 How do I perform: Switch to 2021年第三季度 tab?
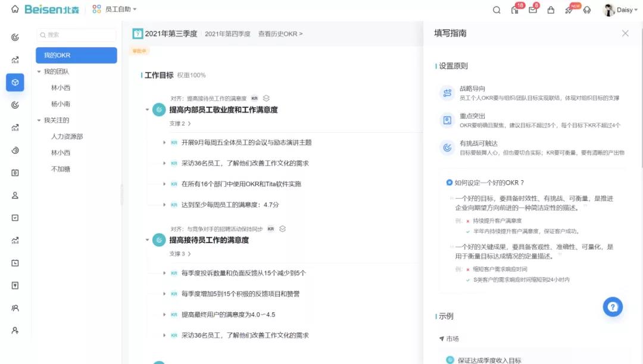[171, 33]
